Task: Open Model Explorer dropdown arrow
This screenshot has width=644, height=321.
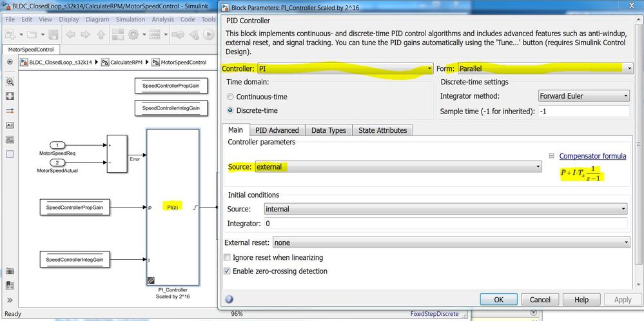Action: [166, 35]
